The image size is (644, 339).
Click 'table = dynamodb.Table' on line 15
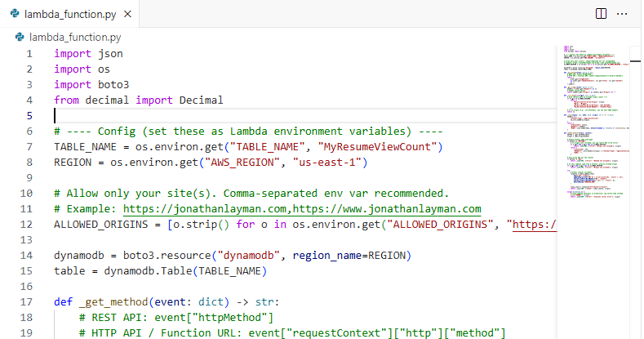pos(122,271)
